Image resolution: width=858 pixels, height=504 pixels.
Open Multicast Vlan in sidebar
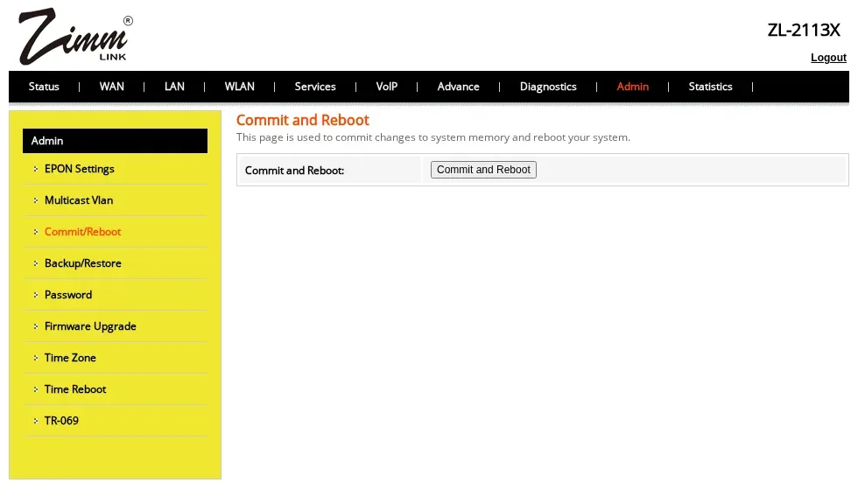(79, 200)
